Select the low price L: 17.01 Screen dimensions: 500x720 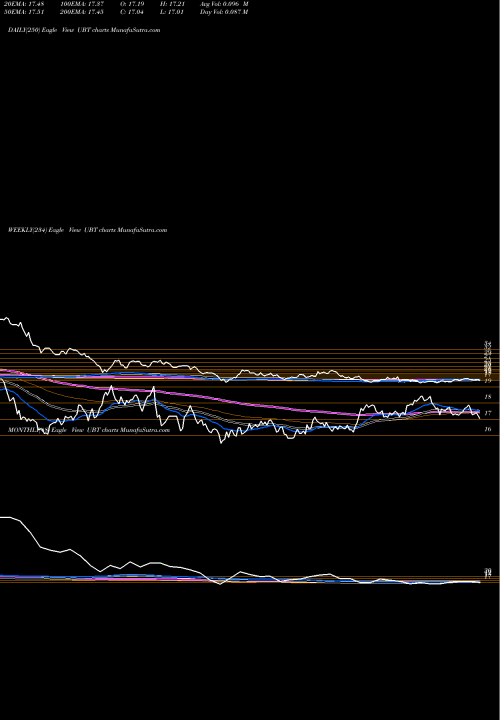pyautogui.click(x=173, y=12)
